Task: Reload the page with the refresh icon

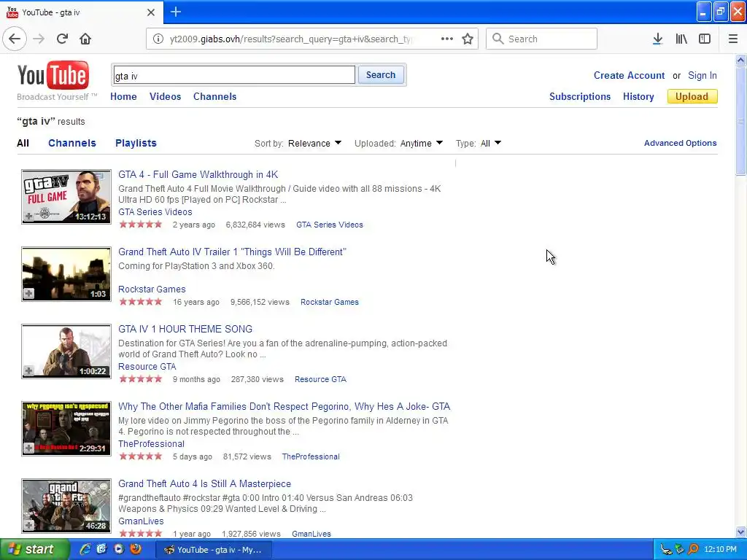Action: (x=62, y=39)
